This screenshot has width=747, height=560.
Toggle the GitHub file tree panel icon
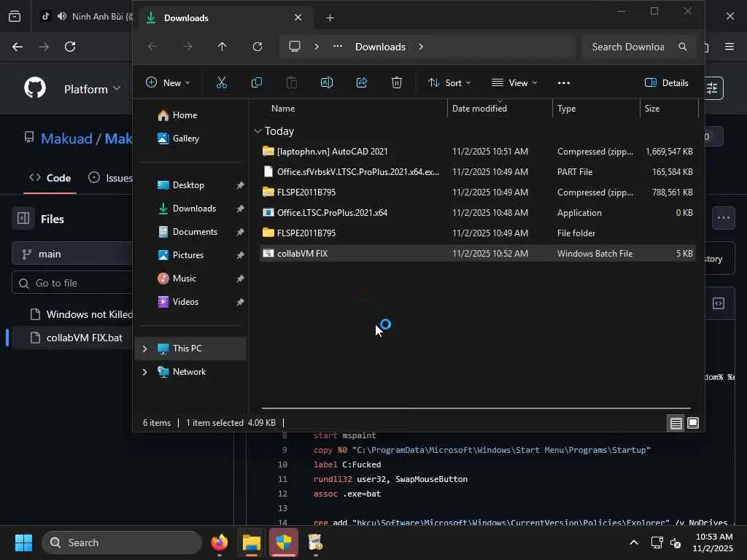click(x=23, y=219)
